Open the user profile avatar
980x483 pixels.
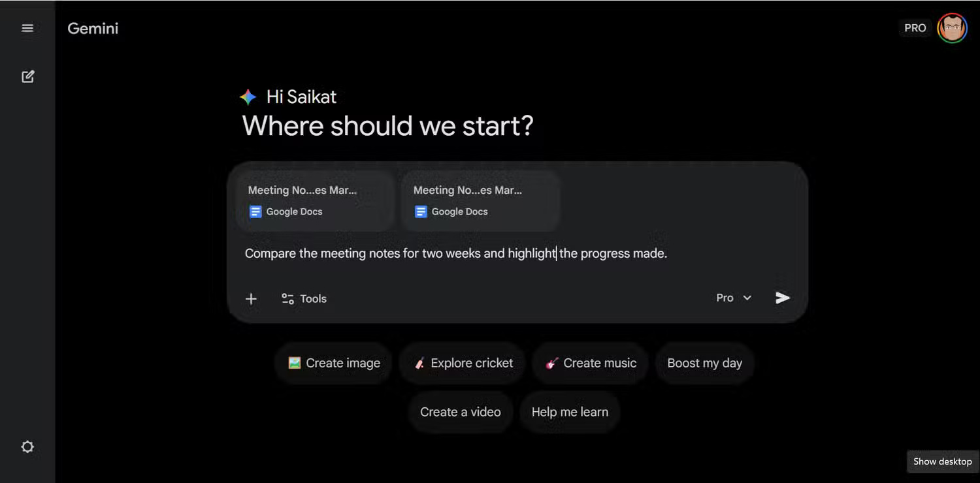[x=952, y=28]
